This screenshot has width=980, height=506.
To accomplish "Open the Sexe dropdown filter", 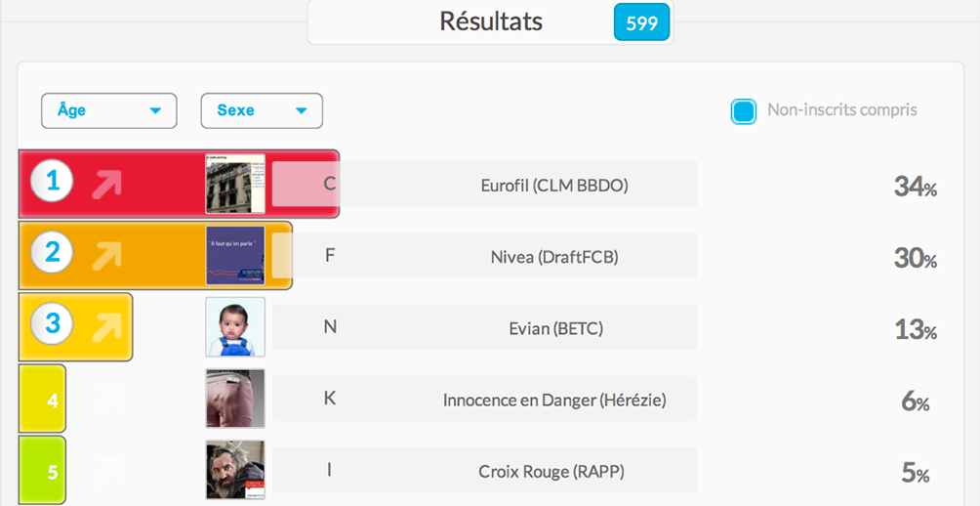I will click(262, 110).
